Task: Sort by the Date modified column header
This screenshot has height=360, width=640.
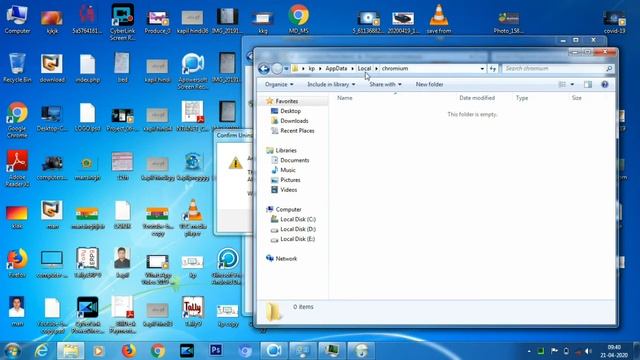Action: click(x=477, y=98)
